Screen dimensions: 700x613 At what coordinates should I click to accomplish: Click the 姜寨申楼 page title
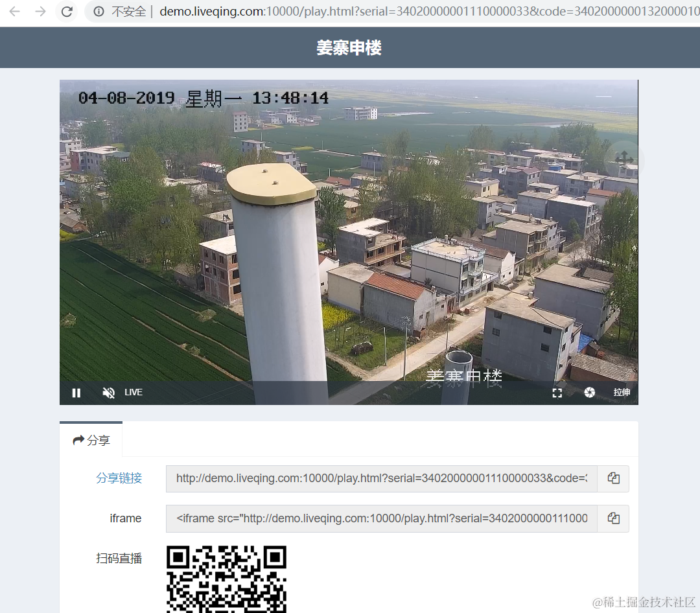click(x=349, y=48)
